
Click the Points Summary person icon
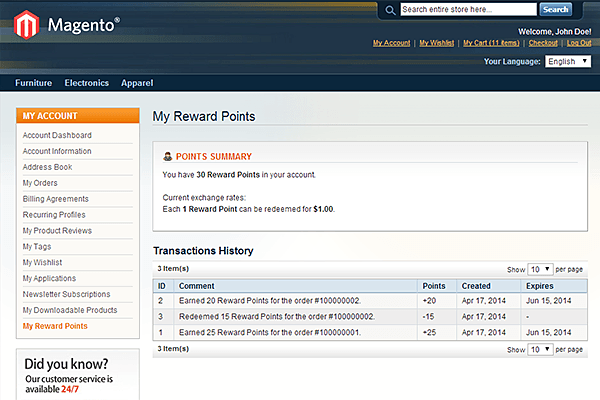[168, 156]
